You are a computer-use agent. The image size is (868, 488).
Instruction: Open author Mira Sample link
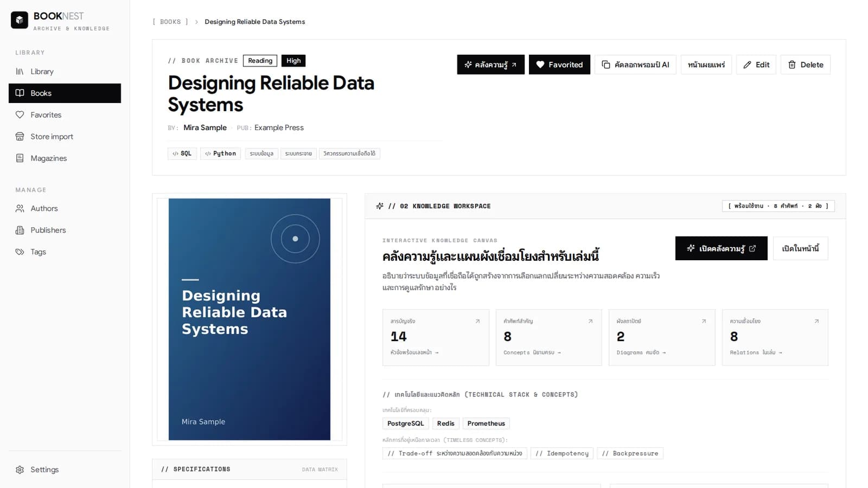click(x=205, y=127)
